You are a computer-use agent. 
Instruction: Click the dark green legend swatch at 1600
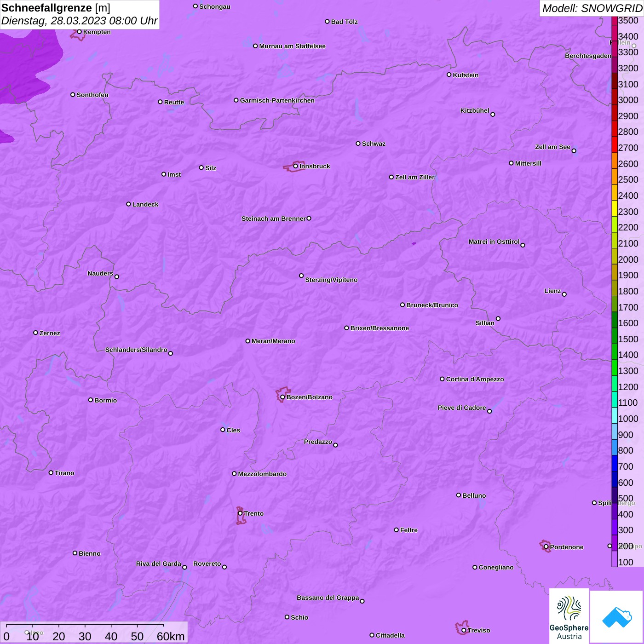615,320
